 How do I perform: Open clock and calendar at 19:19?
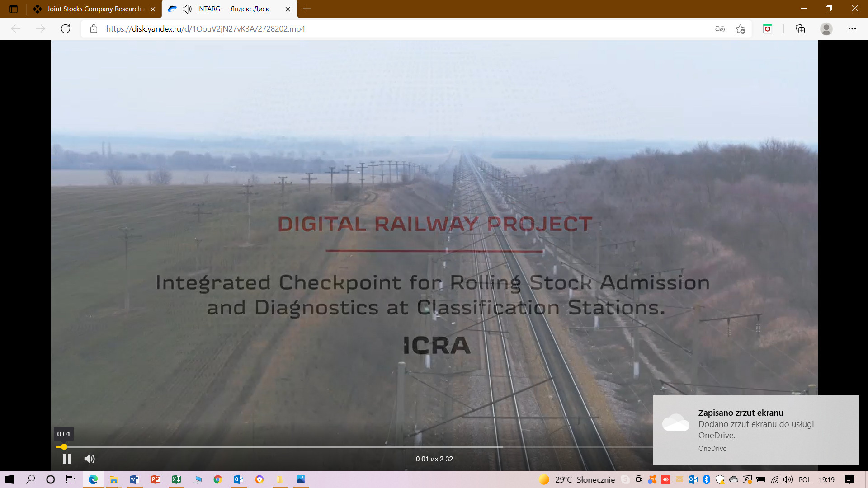coord(827,479)
